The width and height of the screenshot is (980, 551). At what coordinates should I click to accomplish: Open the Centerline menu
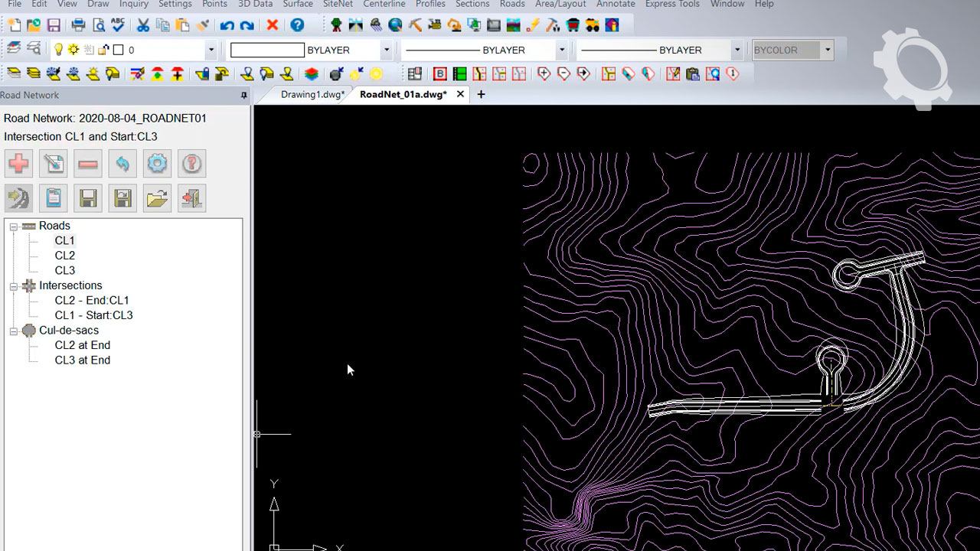pos(384,5)
